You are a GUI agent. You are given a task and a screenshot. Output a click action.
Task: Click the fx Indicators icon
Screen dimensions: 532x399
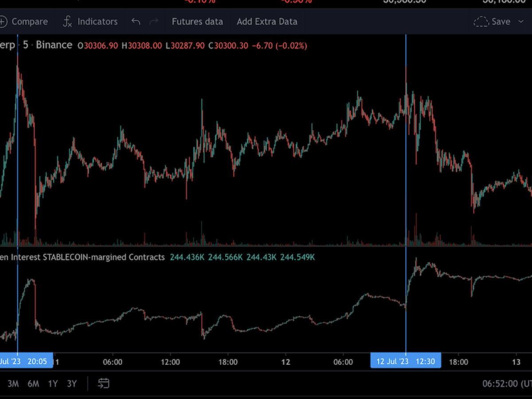tap(67, 21)
